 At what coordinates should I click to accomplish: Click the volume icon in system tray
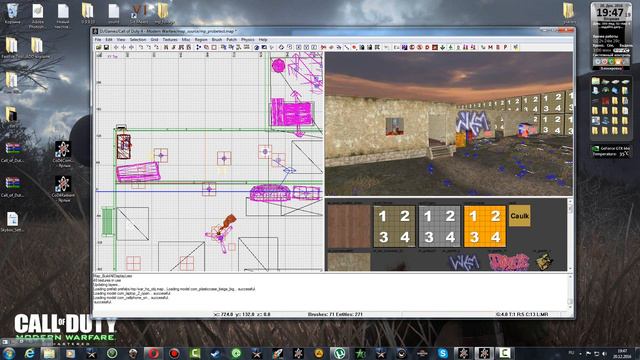604,353
